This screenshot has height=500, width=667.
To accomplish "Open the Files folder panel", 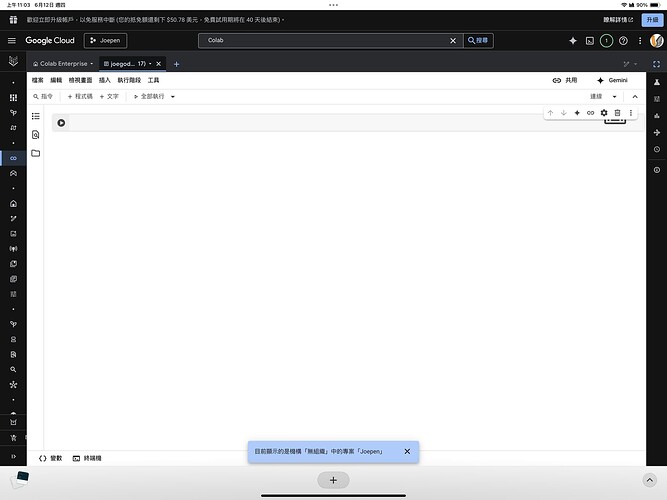I will coord(36,153).
